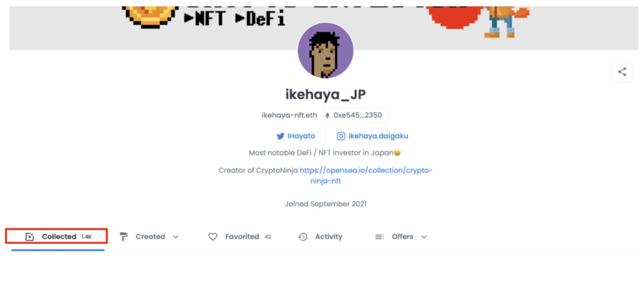Click the Instagram camera icon
Viewport: 644px width, 283px height.
[x=340, y=136]
